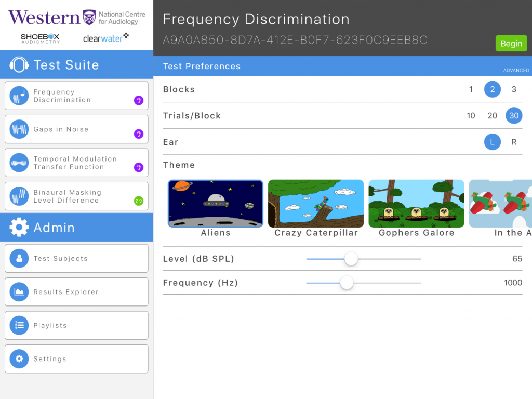Click the Test Preferences header
This screenshot has width=532, height=399.
tap(202, 66)
